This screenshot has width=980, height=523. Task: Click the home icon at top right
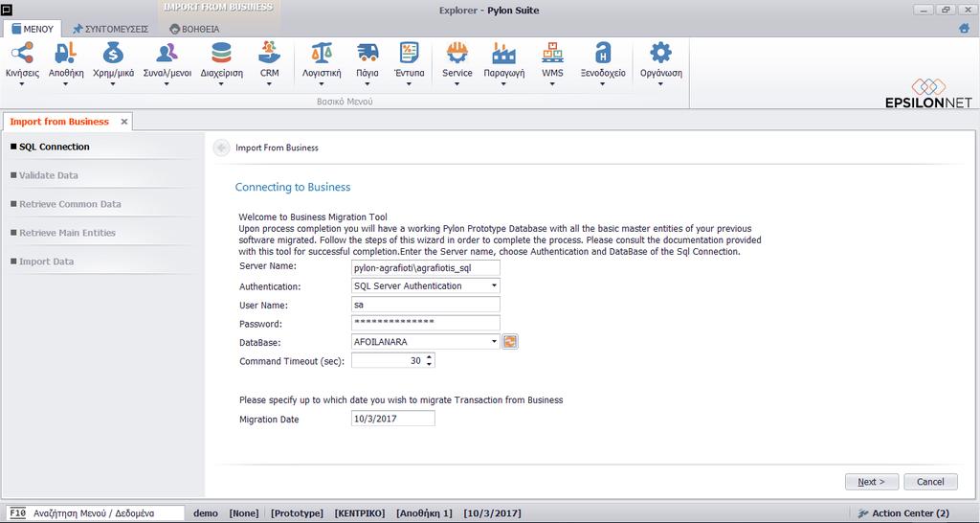tap(965, 28)
